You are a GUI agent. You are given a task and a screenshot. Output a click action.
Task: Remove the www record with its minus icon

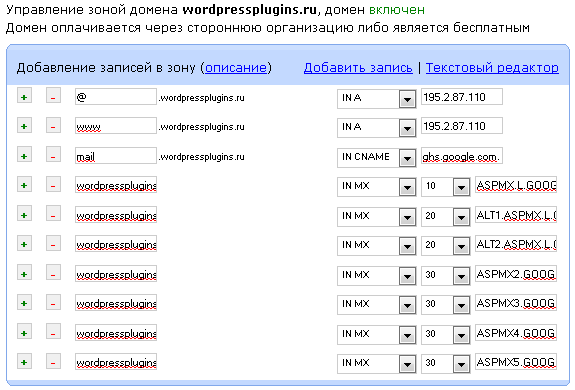pos(53,126)
